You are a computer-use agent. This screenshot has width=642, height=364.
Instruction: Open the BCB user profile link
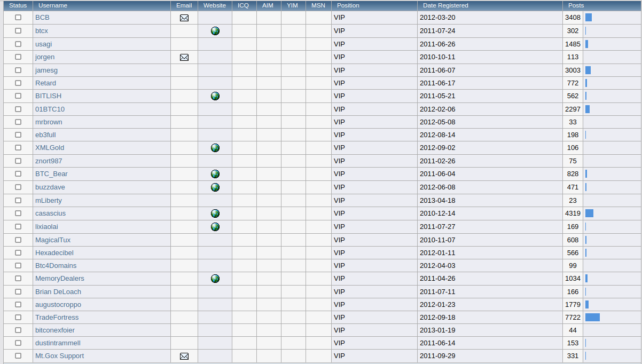click(x=42, y=18)
